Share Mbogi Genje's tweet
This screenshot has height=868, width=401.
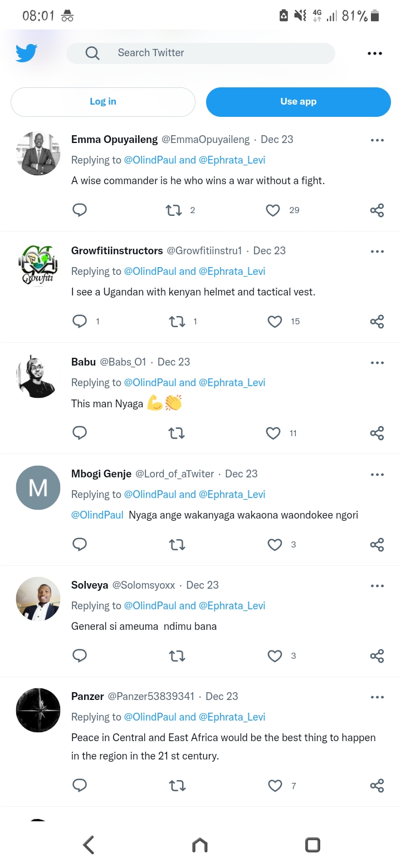377,545
